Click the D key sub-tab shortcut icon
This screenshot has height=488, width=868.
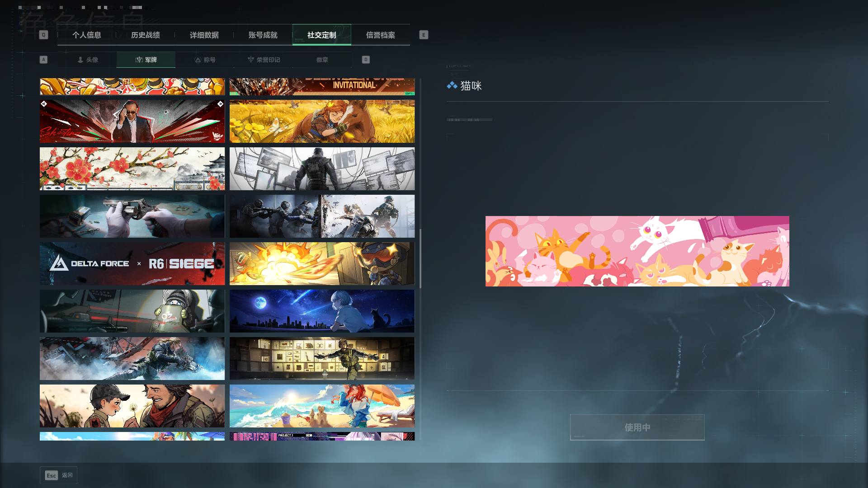pos(366,60)
